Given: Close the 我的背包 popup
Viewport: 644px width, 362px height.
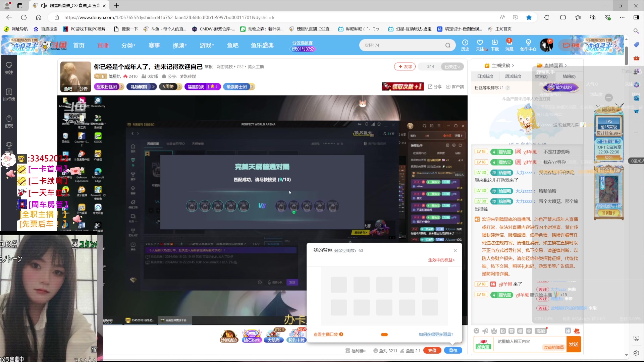Looking at the screenshot, I should click(455, 251).
